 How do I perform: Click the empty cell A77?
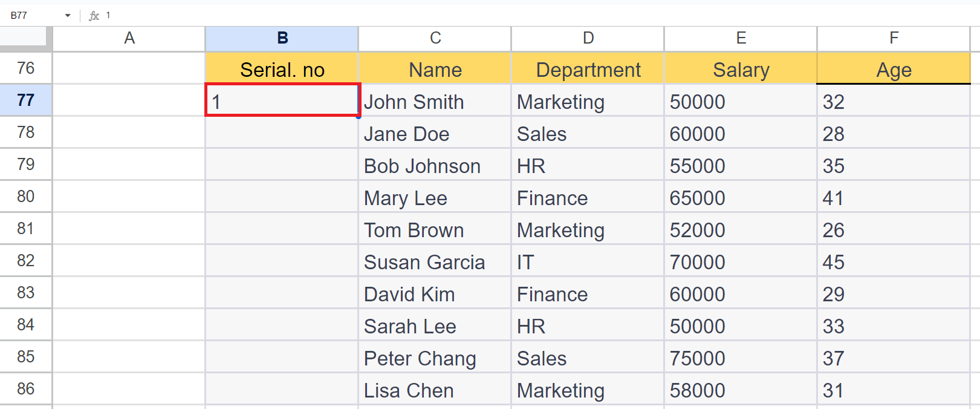coord(129,100)
